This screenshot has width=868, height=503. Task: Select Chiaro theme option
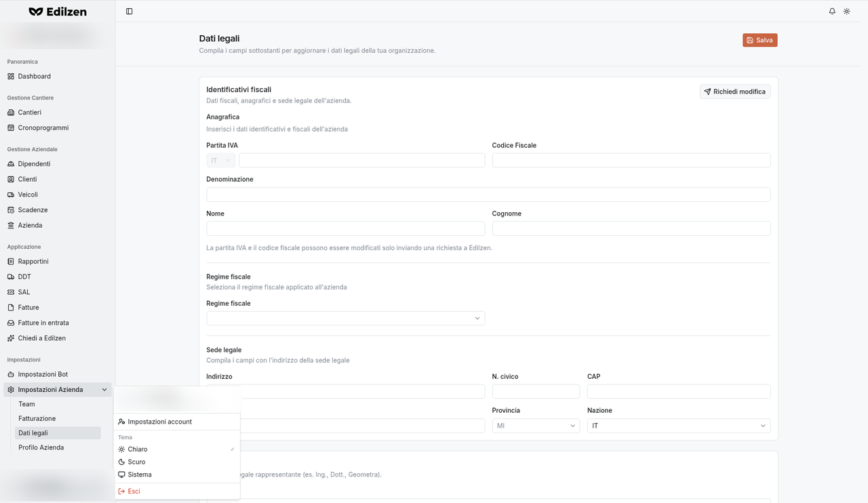[x=177, y=449]
